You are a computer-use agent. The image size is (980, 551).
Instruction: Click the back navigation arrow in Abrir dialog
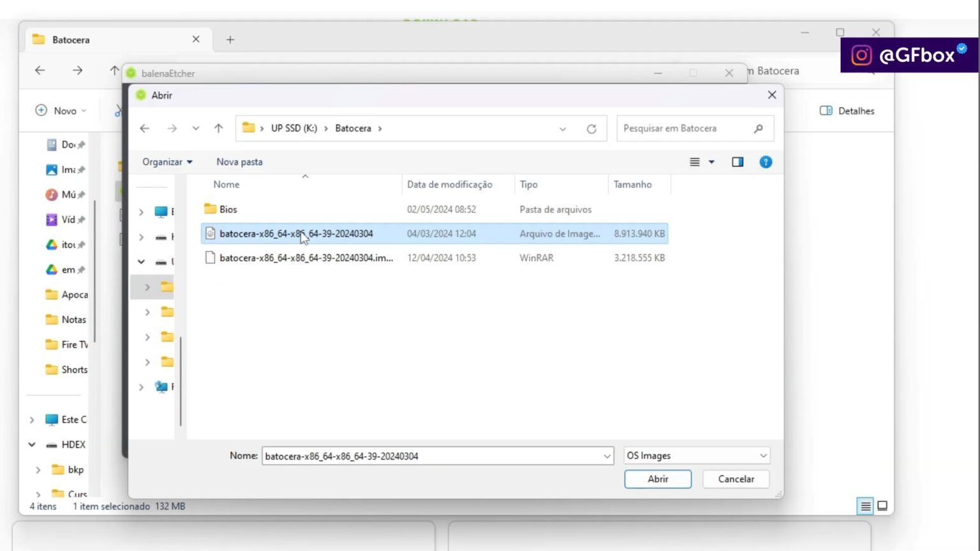(144, 128)
